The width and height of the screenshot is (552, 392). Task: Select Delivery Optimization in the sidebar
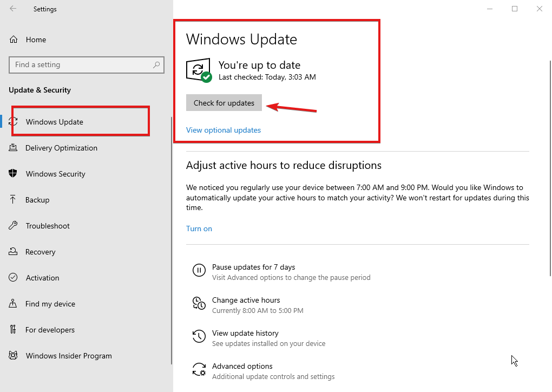(x=61, y=148)
